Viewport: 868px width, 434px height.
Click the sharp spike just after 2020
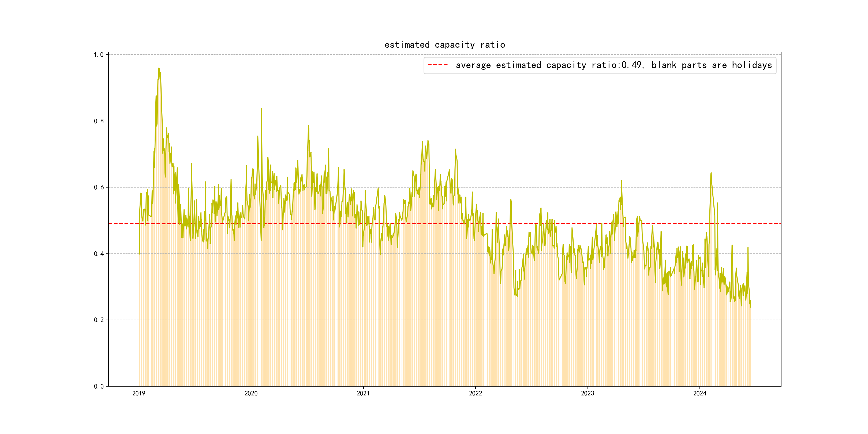tap(261, 109)
